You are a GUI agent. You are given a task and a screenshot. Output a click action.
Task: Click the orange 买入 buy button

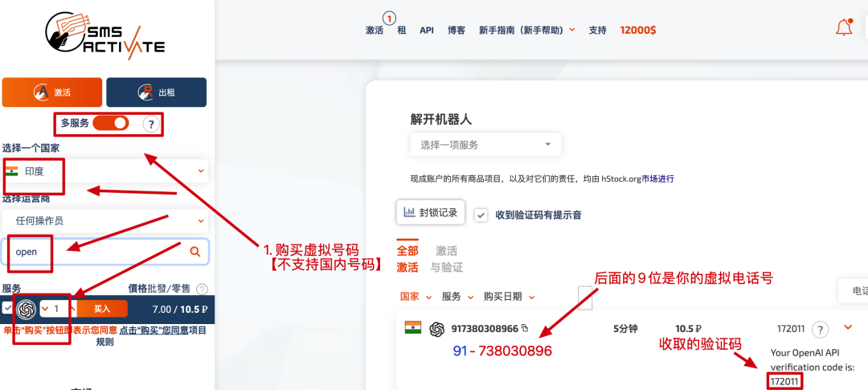(x=102, y=309)
